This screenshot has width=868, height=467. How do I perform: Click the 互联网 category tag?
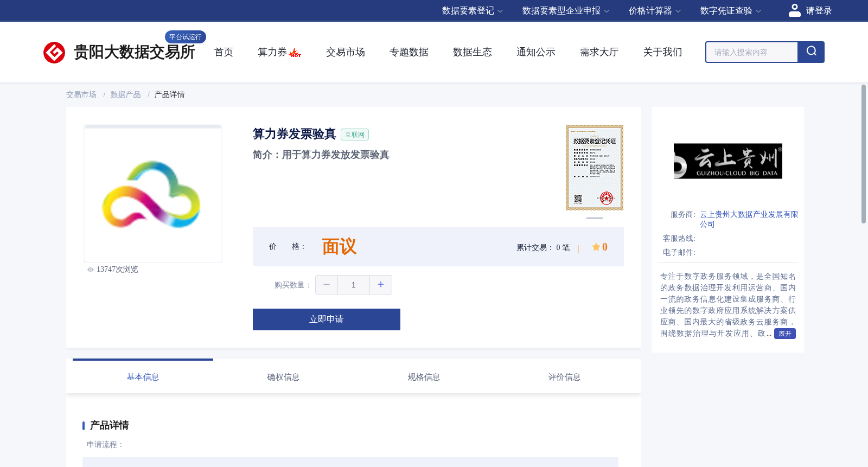coord(355,135)
